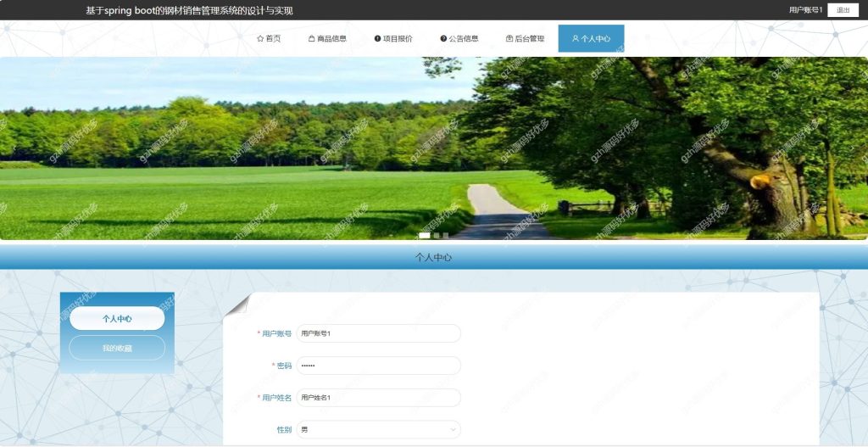This screenshot has width=868, height=447.
Task: Select the second carousel indicator dot
Action: click(437, 236)
